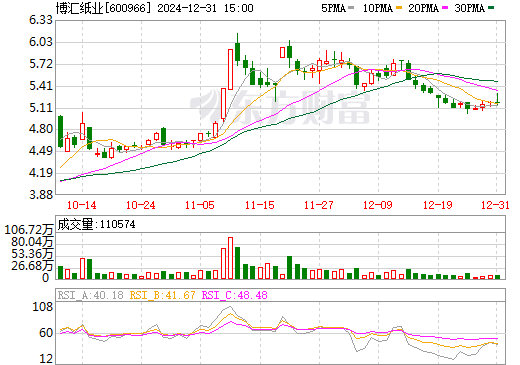Select the 10-14 date on the time axis
The image size is (520, 365).
point(82,205)
